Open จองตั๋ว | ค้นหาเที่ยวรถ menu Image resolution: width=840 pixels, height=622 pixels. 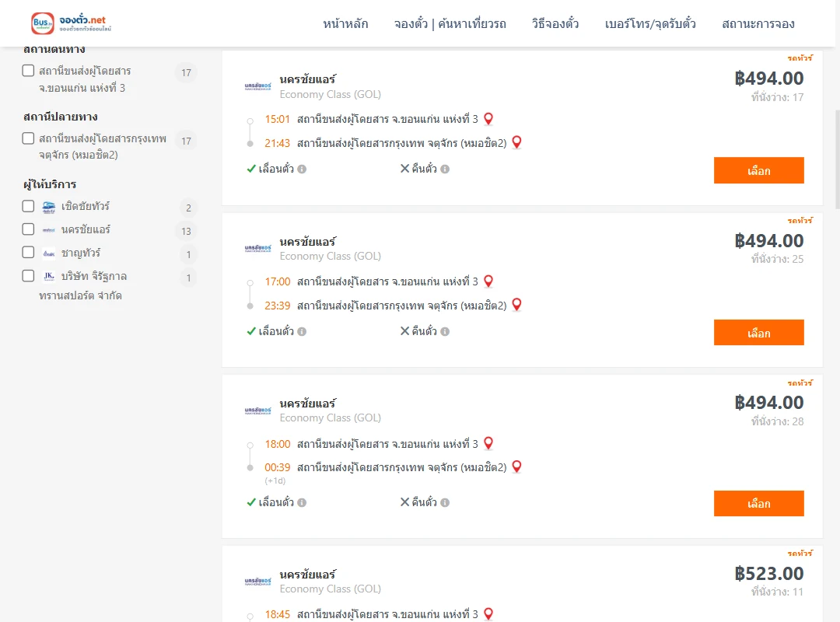point(450,23)
